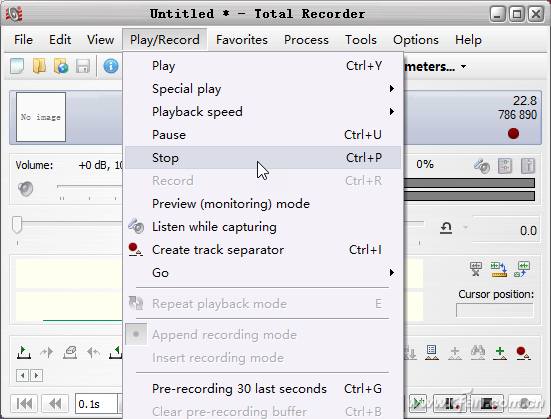The width and height of the screenshot is (551, 419).
Task: Click the Cursor position field
Action: pyautogui.click(x=495, y=310)
